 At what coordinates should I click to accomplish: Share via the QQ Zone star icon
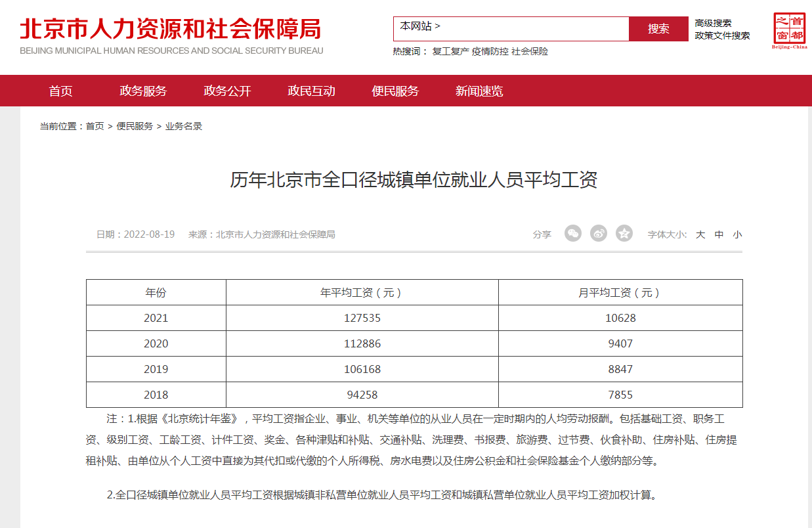tap(624, 233)
